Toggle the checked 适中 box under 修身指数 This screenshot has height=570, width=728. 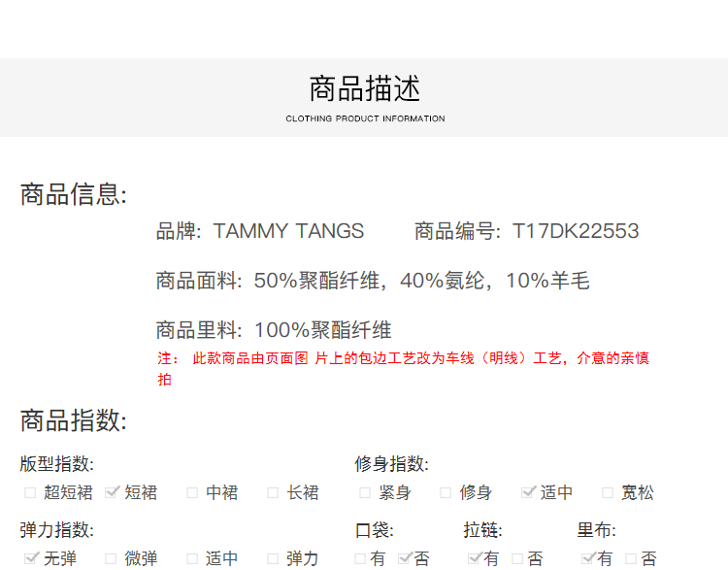(528, 493)
